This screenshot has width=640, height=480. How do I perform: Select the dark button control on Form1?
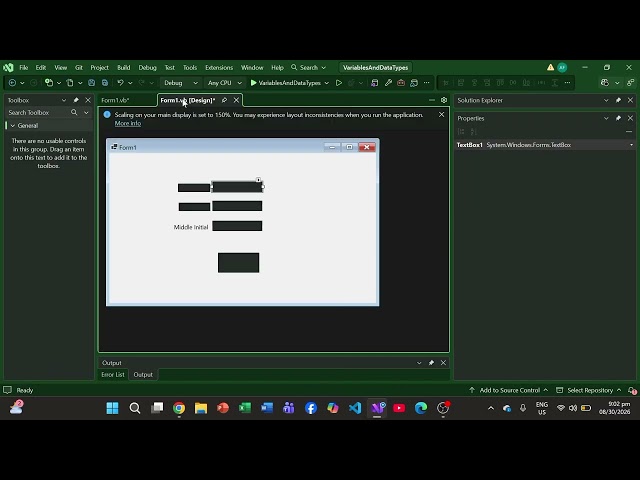[x=238, y=262]
